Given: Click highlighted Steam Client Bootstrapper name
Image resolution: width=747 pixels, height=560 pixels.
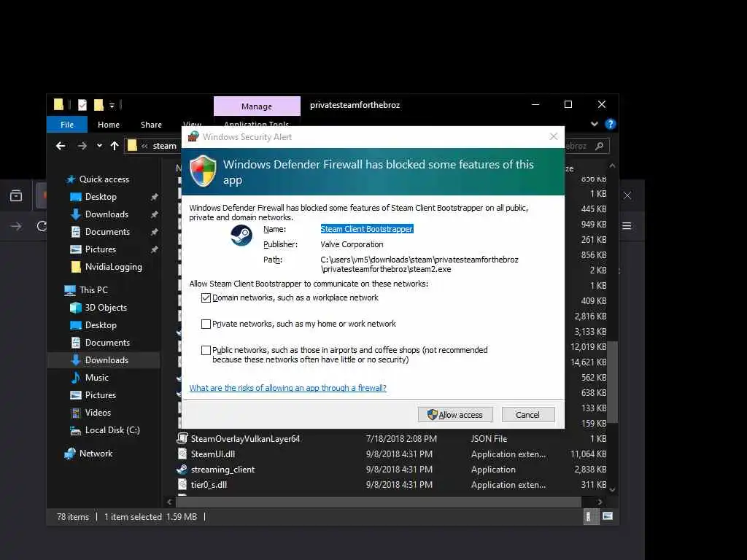Looking at the screenshot, I should tap(367, 229).
